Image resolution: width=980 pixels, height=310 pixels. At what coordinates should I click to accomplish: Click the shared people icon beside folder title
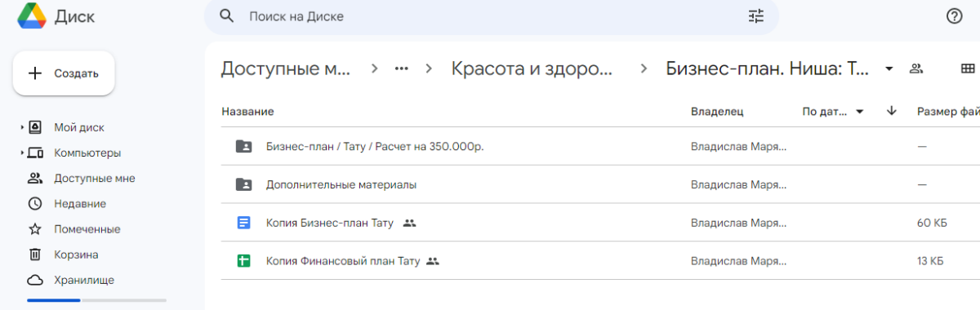click(x=916, y=69)
